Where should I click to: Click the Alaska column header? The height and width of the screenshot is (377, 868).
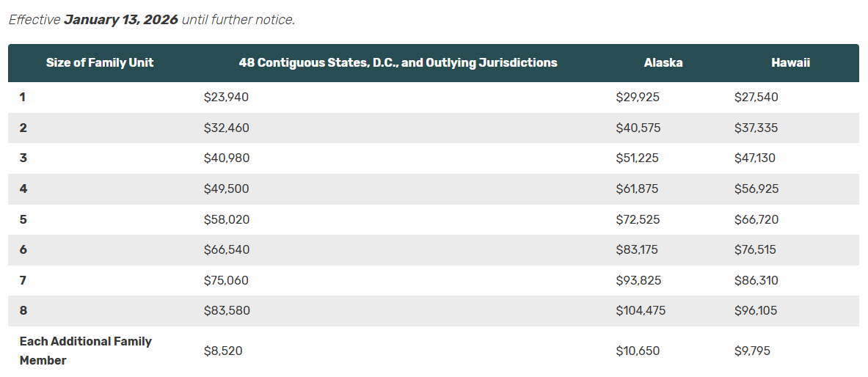point(663,63)
